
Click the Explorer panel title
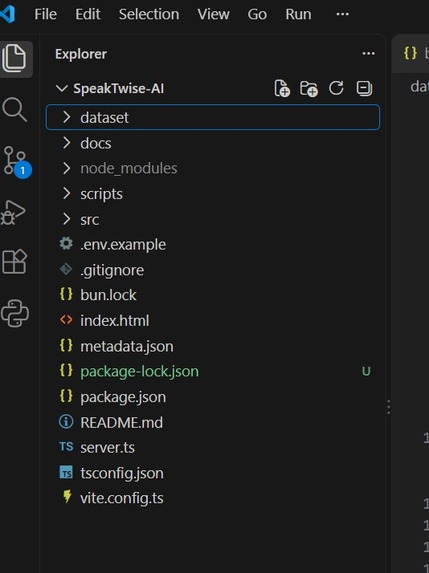(x=81, y=54)
